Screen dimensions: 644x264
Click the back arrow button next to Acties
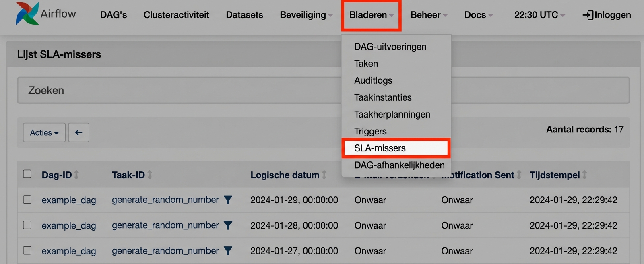tap(78, 132)
